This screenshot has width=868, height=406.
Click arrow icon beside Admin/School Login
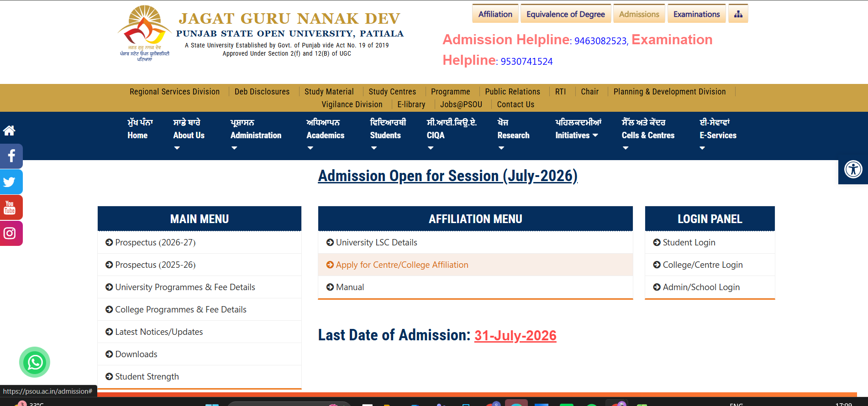coord(657,287)
